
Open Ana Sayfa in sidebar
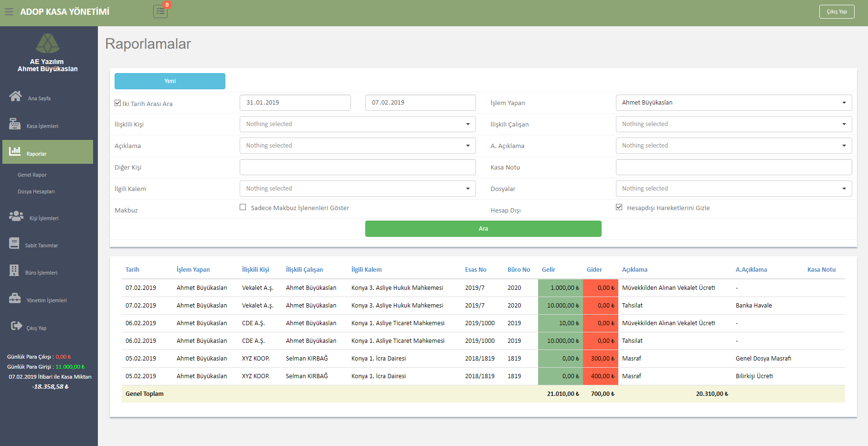pyautogui.click(x=39, y=98)
